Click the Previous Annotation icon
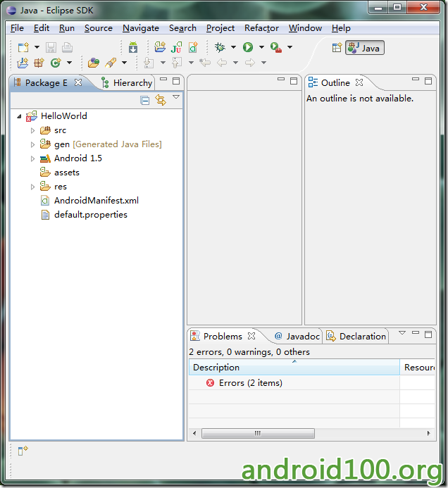448x488 pixels. coord(177,63)
